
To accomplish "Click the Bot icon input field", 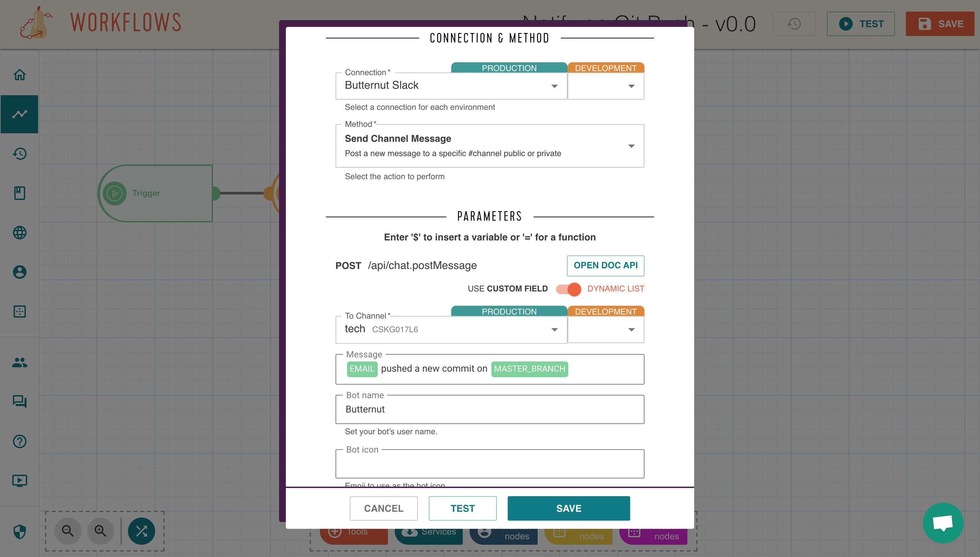I will point(490,464).
